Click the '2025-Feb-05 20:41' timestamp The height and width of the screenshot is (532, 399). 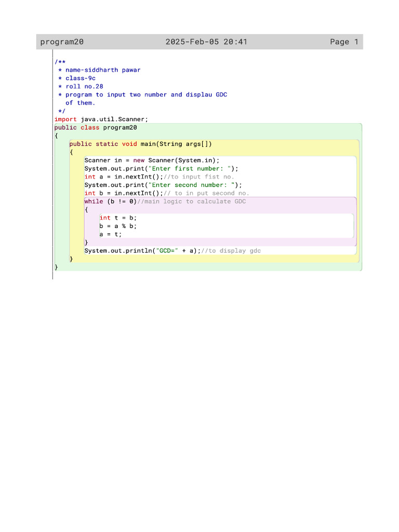tap(206, 42)
